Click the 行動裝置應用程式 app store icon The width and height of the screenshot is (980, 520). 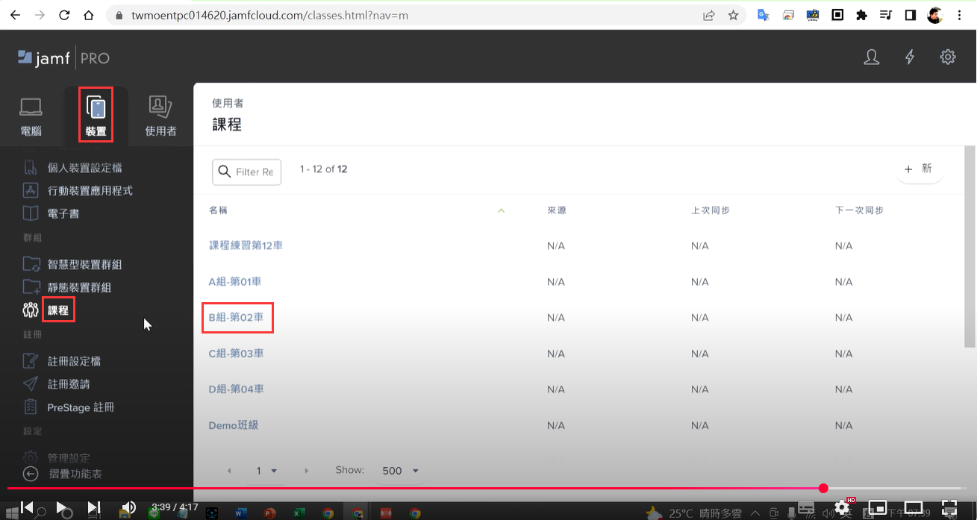[30, 190]
